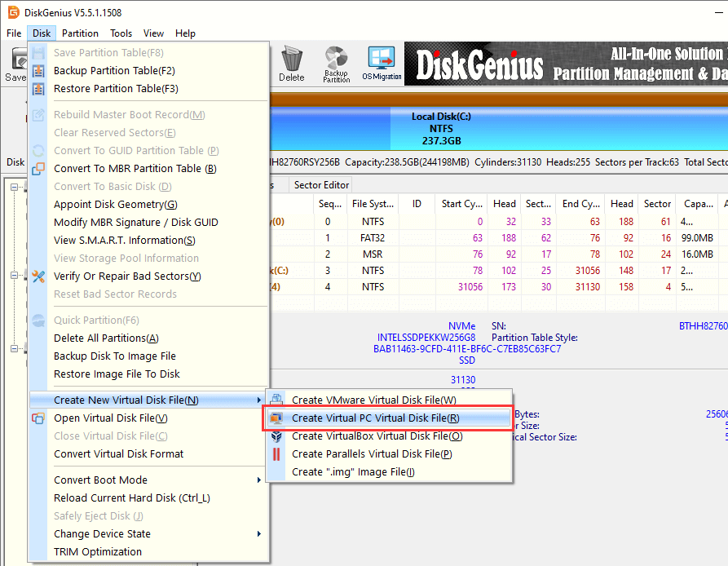728x566 pixels.
Task: Open the Partition menu
Action: (80, 33)
